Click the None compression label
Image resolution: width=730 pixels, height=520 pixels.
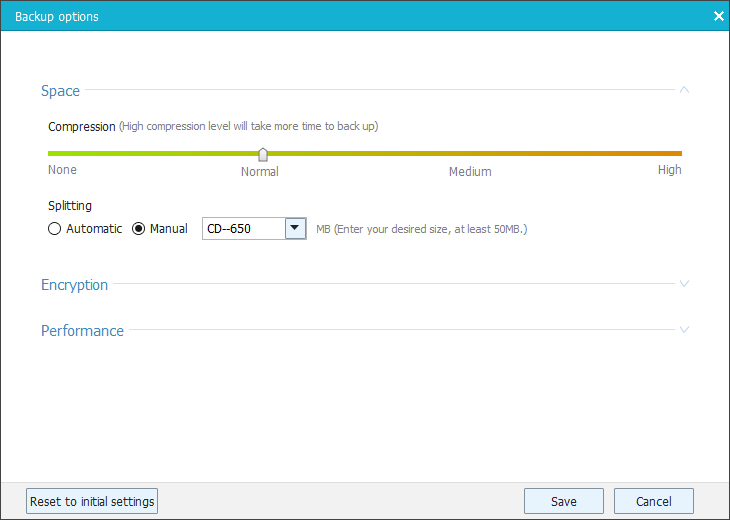coord(62,170)
